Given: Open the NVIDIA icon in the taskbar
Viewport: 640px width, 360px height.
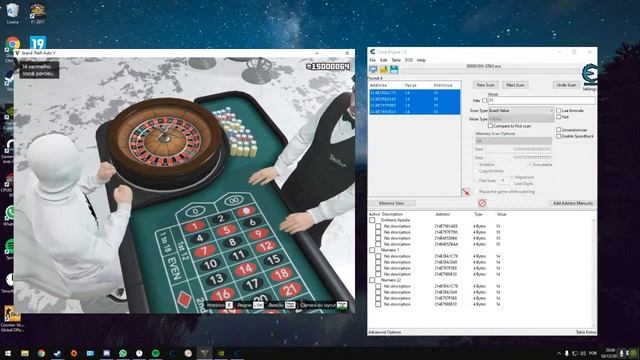Looking at the screenshot, I should pyautogui.click(x=221, y=353).
